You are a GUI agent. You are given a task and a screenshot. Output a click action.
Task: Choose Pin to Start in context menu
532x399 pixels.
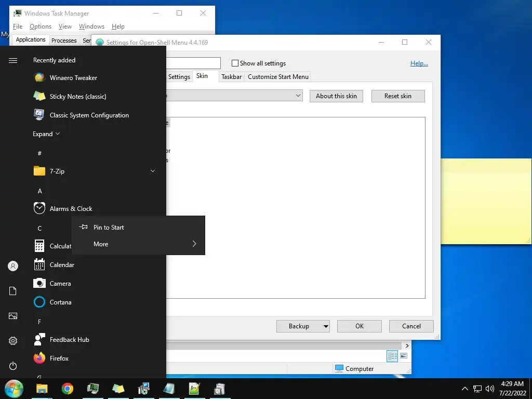(138, 228)
